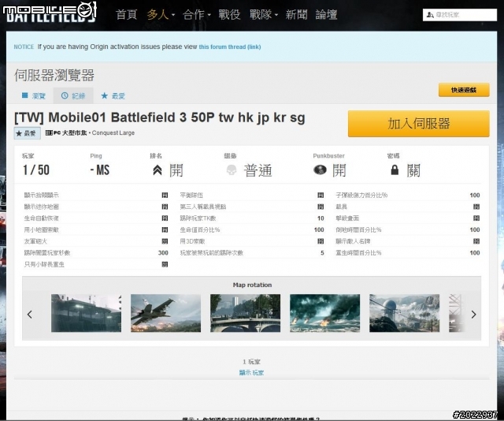Open the 新聞 news menu item
The width and height of the screenshot is (504, 421).
tap(296, 15)
